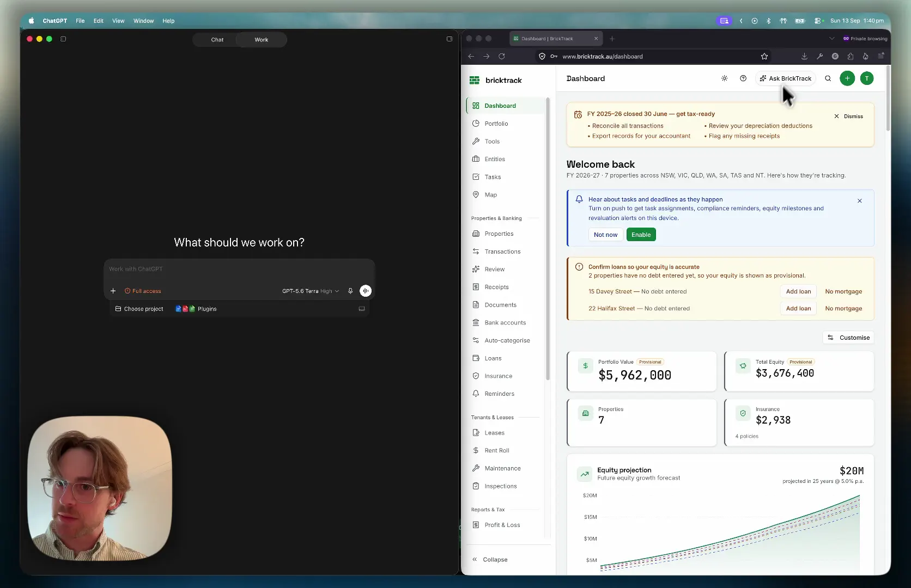Click the browser reload button
The height and width of the screenshot is (588, 911).
click(501, 56)
